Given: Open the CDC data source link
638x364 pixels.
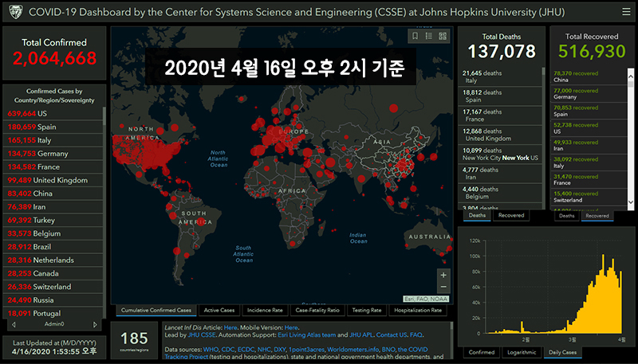Looking at the screenshot, I should coord(228,350).
